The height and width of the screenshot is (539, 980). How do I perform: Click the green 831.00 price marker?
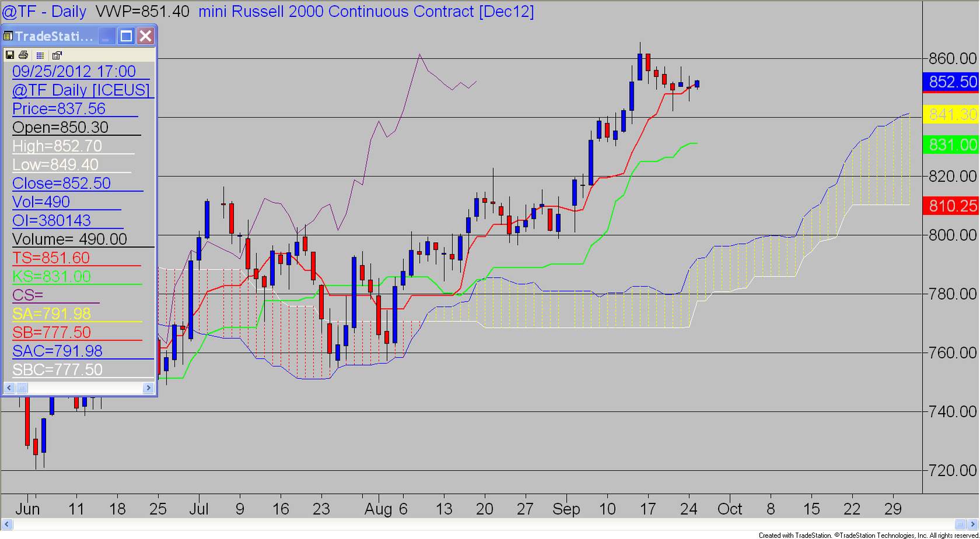click(950, 145)
